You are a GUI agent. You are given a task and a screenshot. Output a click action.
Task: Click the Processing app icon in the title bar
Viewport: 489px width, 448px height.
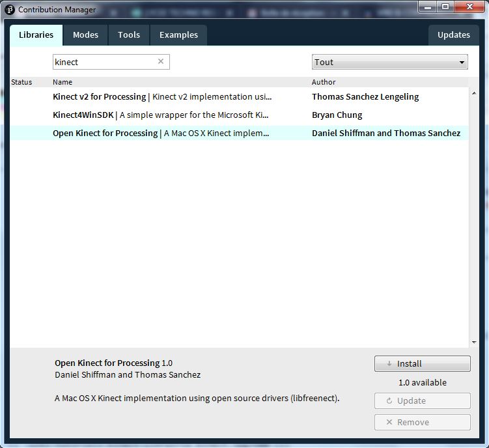[x=9, y=9]
